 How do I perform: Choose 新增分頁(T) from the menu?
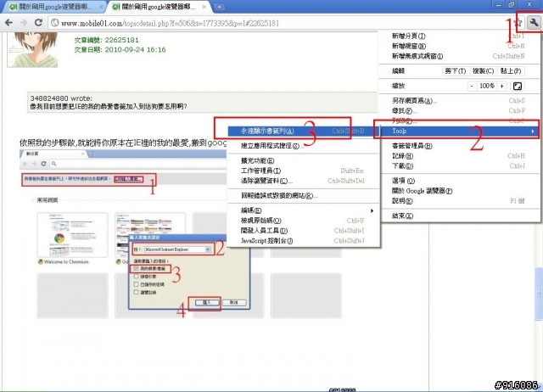coord(460,36)
